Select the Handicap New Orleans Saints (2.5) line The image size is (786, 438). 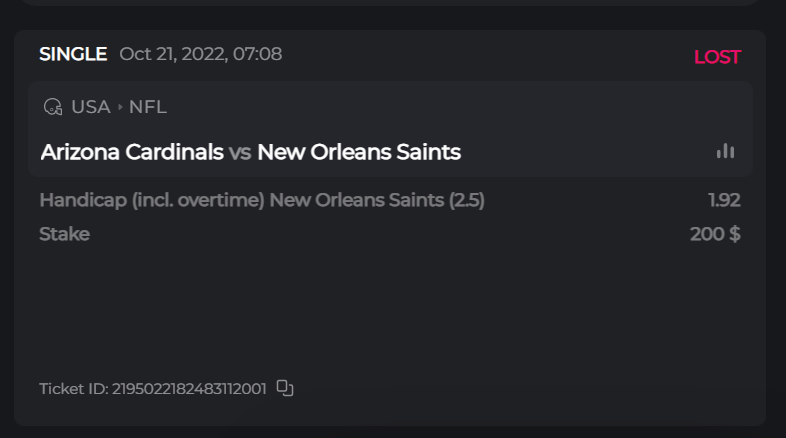[x=262, y=200]
